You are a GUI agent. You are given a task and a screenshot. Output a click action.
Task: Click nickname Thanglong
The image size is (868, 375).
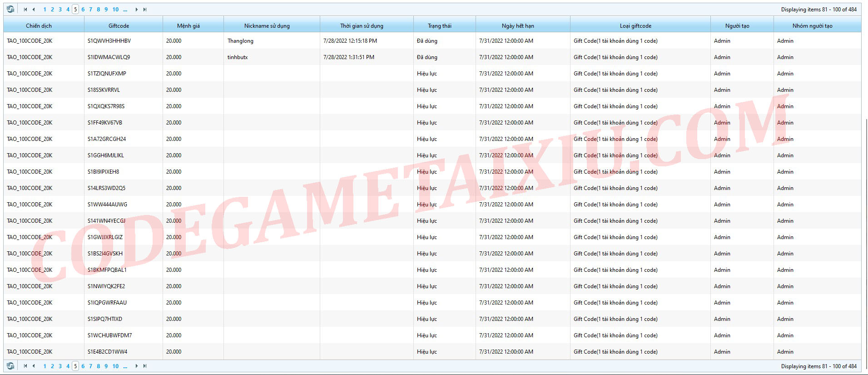coord(241,41)
